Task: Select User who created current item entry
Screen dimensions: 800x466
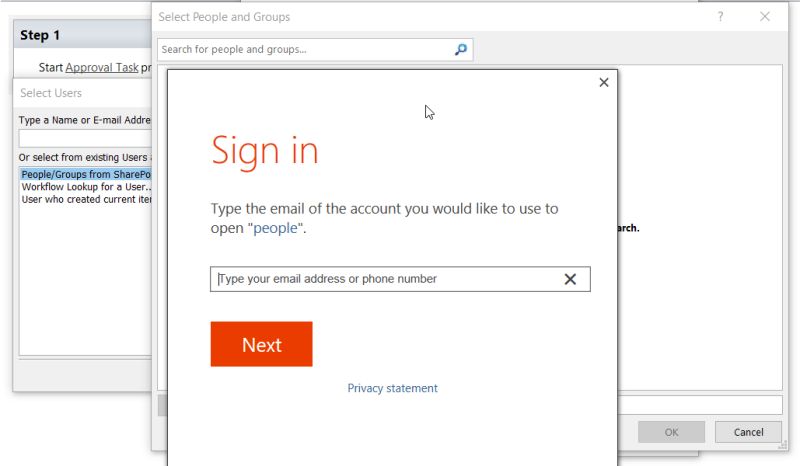Action: (x=86, y=200)
